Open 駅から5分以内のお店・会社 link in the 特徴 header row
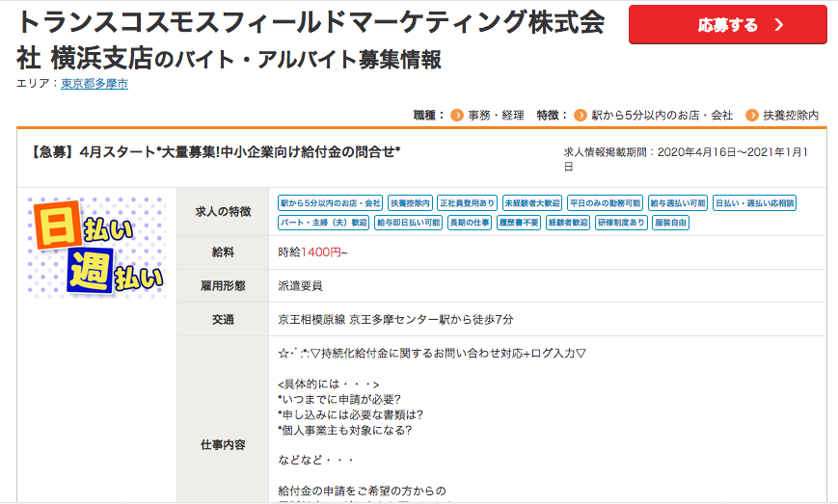Viewport: 838px width, 504px height. pyautogui.click(x=662, y=115)
